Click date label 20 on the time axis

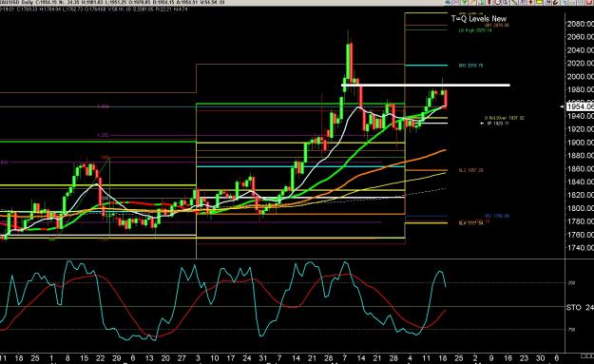point(165,358)
